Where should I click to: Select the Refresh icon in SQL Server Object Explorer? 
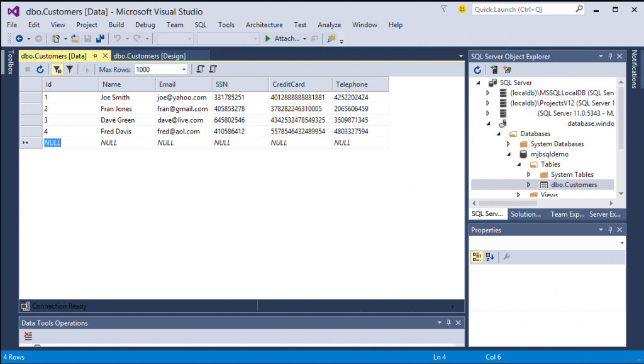(x=477, y=70)
